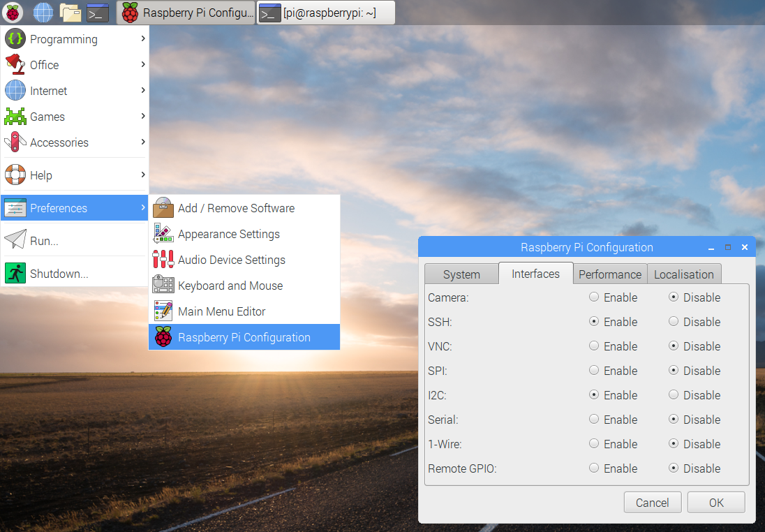Expand the Games submenu arrow
The width and height of the screenshot is (765, 532).
[x=143, y=116]
